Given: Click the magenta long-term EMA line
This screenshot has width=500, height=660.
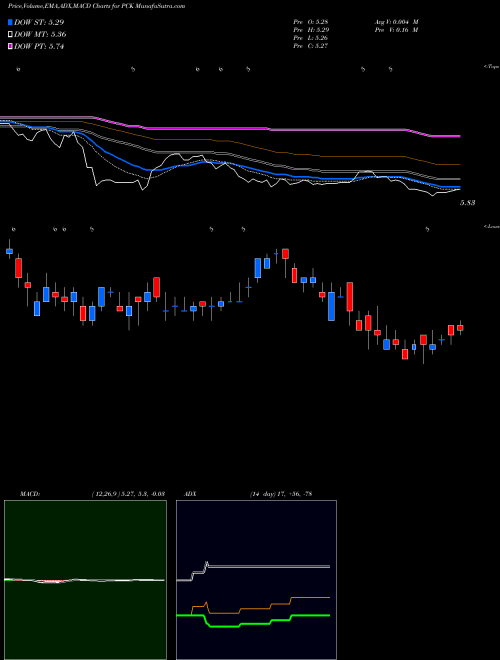Looking at the screenshot, I should coord(230,127).
